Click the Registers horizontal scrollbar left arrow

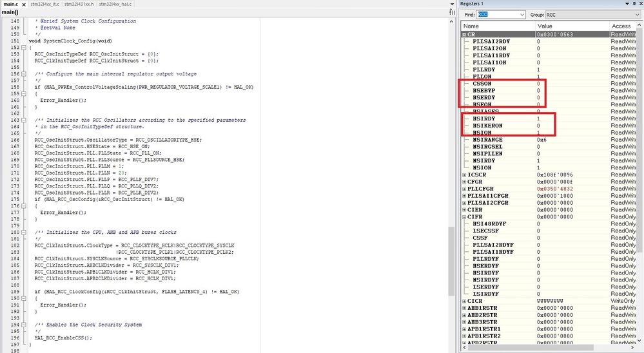[x=464, y=348]
